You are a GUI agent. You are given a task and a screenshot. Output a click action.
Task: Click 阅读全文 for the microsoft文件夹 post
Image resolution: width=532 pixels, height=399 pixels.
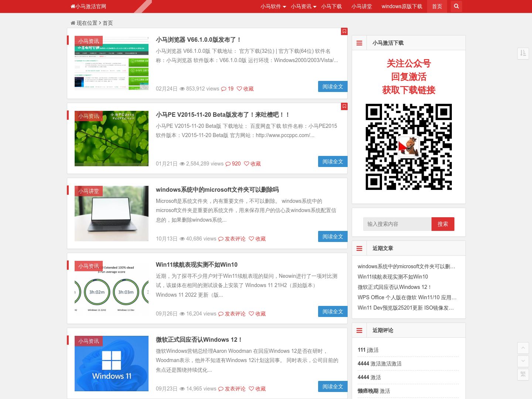tap(333, 236)
